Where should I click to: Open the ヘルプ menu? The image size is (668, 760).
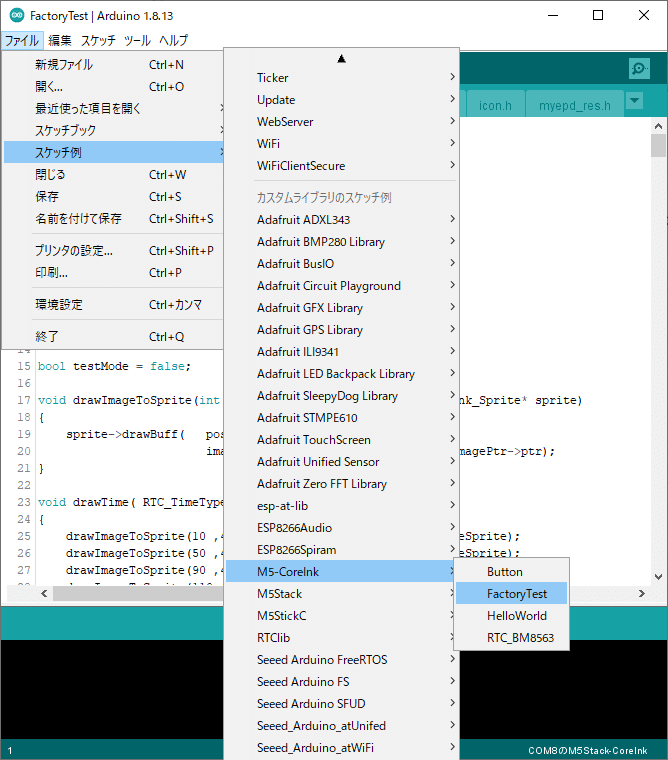[174, 40]
